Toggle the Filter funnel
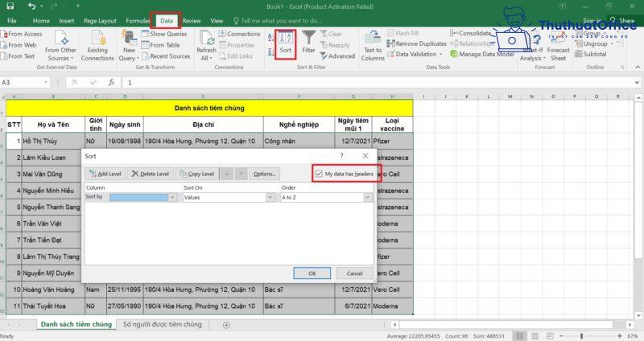Image resolution: width=644 pixels, height=341 pixels. tap(308, 43)
